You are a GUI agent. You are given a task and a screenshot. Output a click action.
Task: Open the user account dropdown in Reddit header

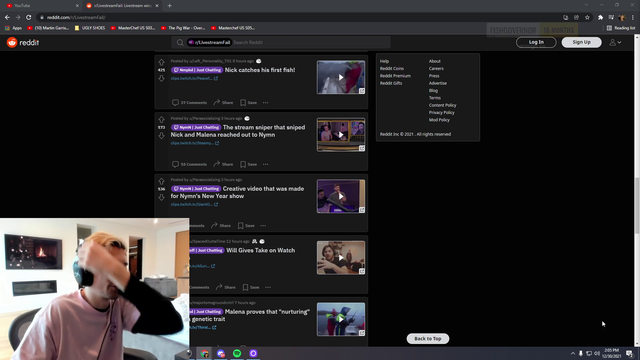[x=615, y=42]
